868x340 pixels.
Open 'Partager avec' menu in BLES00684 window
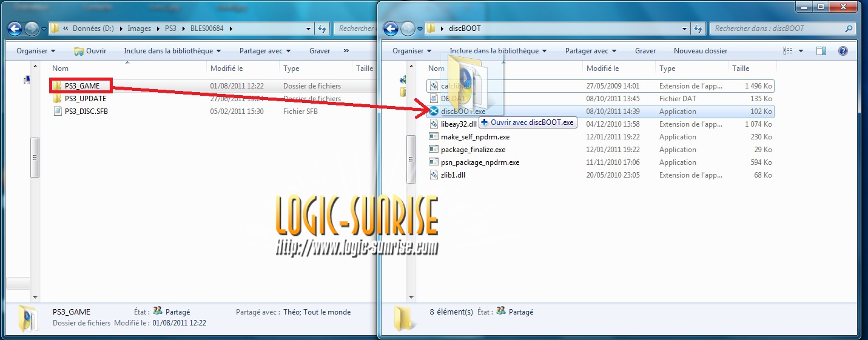[265, 51]
